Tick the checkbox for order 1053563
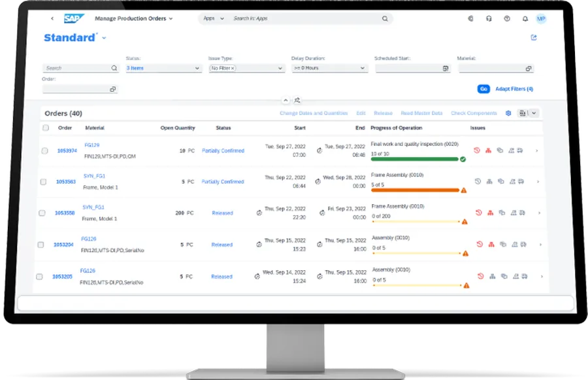The width and height of the screenshot is (588, 380). coord(43,182)
